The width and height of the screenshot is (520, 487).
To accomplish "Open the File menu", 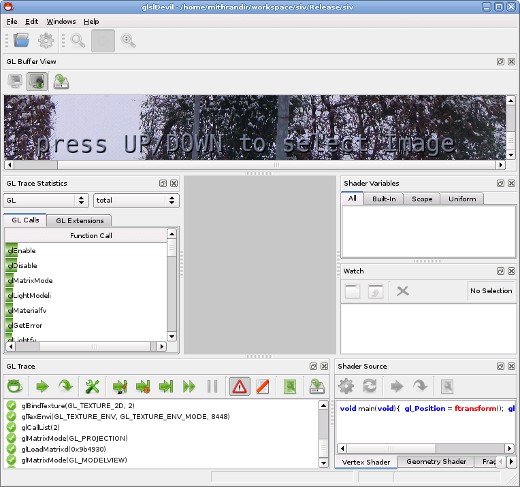I will pyautogui.click(x=12, y=22).
